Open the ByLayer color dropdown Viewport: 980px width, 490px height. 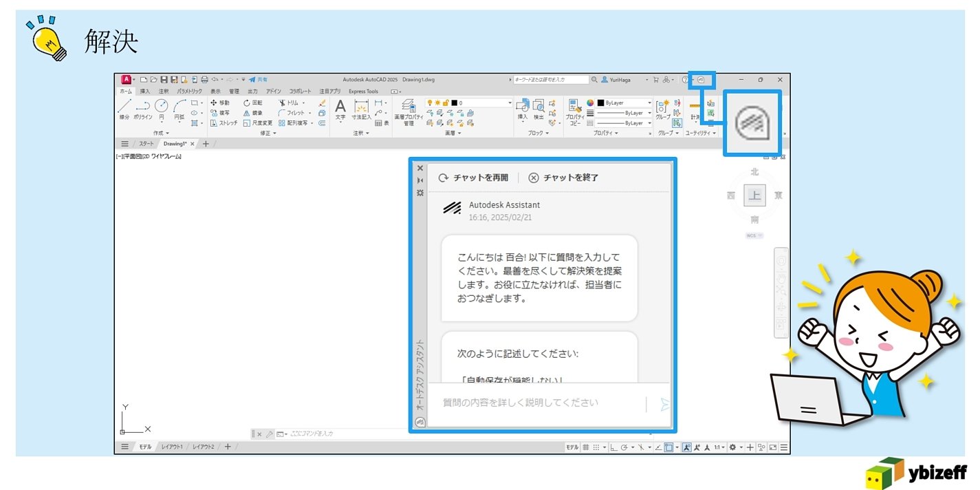[649, 103]
